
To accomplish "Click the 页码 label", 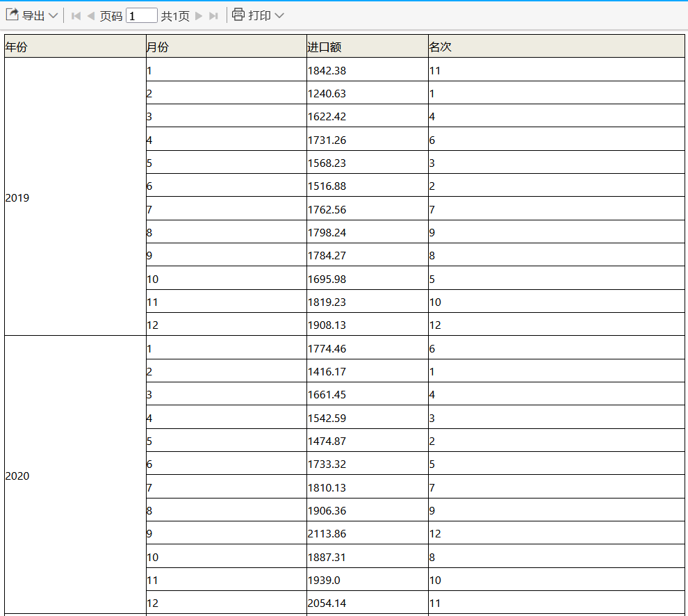I will [111, 16].
